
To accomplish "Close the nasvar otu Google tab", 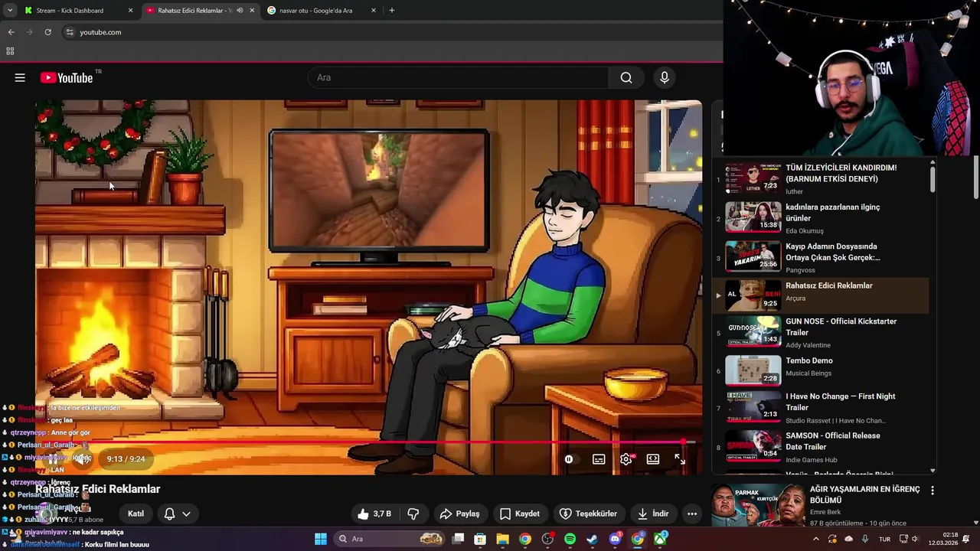I will pyautogui.click(x=374, y=11).
